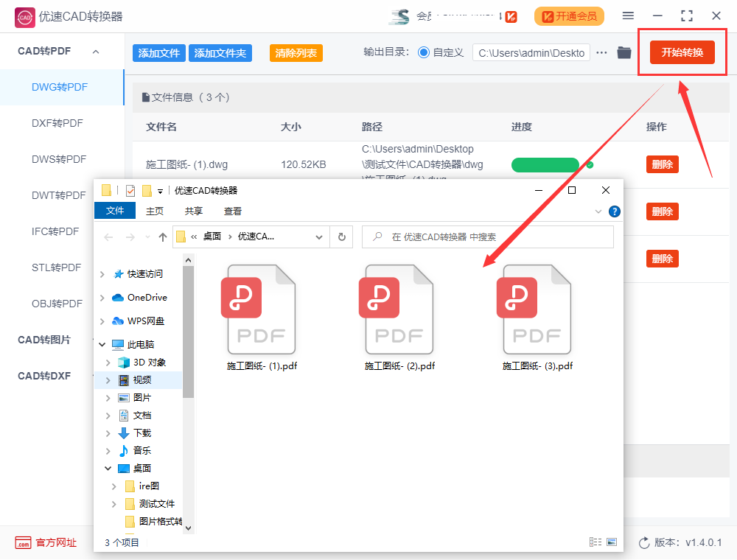Switch to the 共享 tab in Explorer
Screen dimensions: 737x560
tap(192, 211)
